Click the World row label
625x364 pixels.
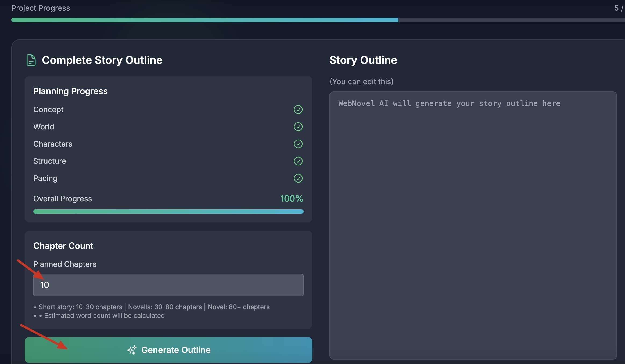click(x=44, y=127)
